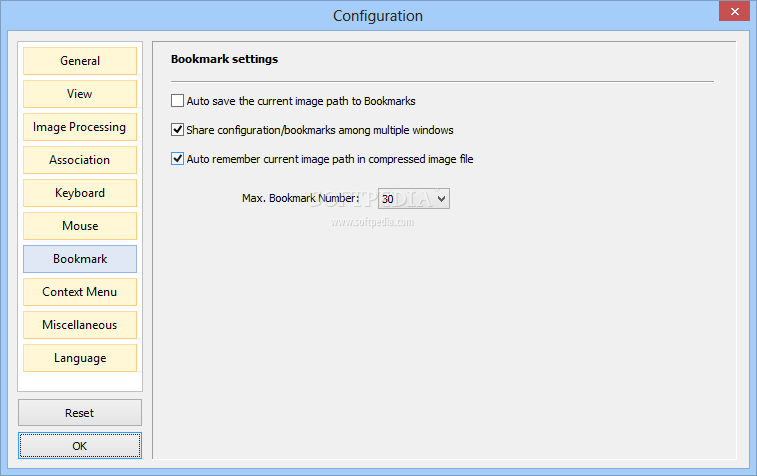Switch to the View settings tab
Image resolution: width=757 pixels, height=476 pixels.
[80, 94]
